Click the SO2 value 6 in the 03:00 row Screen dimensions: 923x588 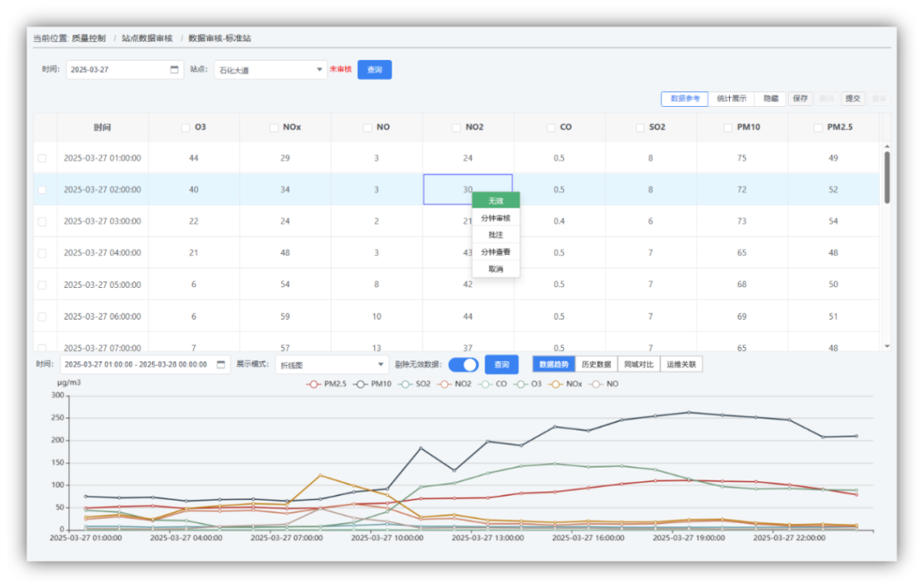click(x=650, y=221)
